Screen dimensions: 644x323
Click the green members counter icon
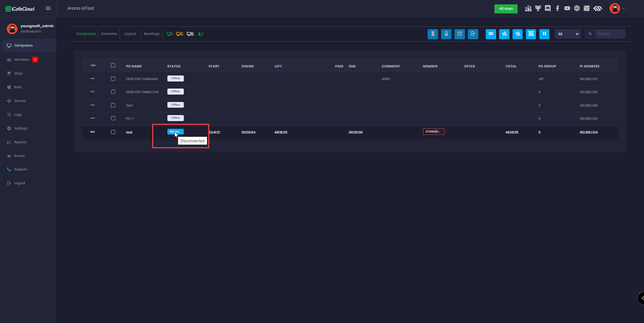[x=201, y=34]
